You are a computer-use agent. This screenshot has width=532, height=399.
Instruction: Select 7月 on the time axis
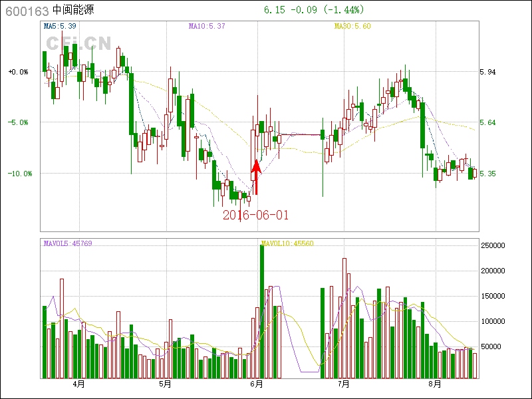tap(343, 384)
